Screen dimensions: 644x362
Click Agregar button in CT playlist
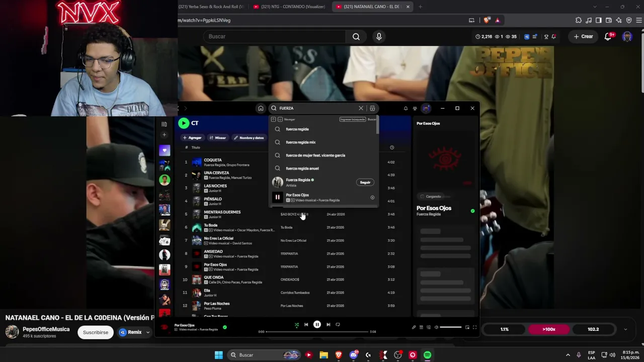(x=192, y=138)
